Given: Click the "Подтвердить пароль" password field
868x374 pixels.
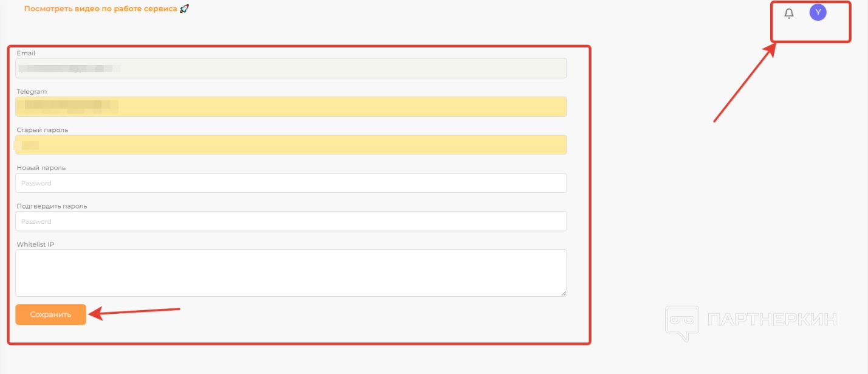Looking at the screenshot, I should pyautogui.click(x=291, y=221).
